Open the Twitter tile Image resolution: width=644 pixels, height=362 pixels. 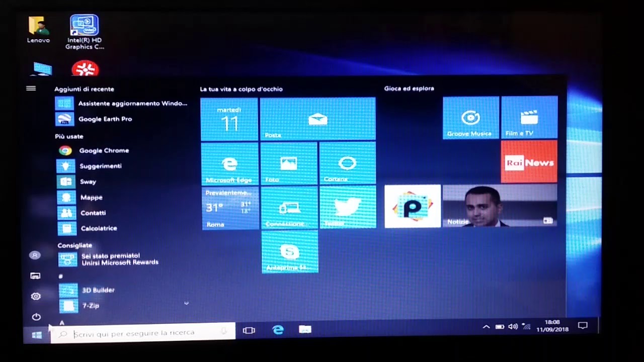(348, 207)
